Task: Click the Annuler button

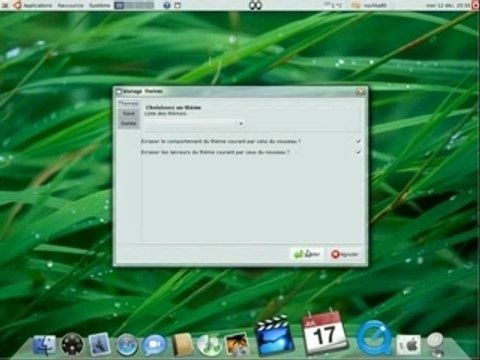Action: pos(345,254)
